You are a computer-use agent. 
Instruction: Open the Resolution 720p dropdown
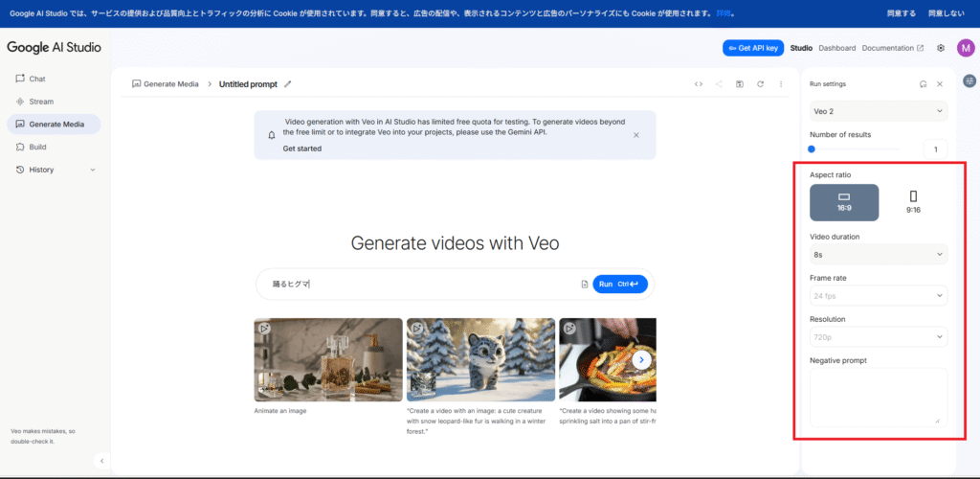(879, 336)
